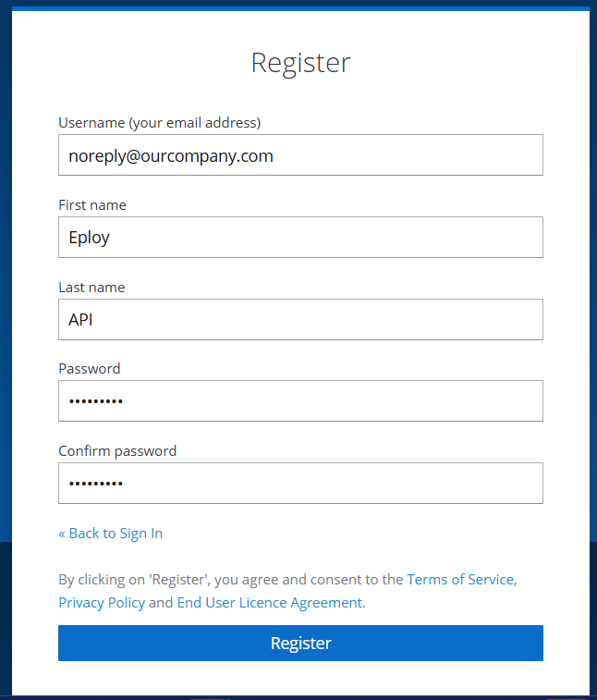This screenshot has height=700, width=597.
Task: Click the 'Last name' label text
Action: pyautogui.click(x=91, y=287)
